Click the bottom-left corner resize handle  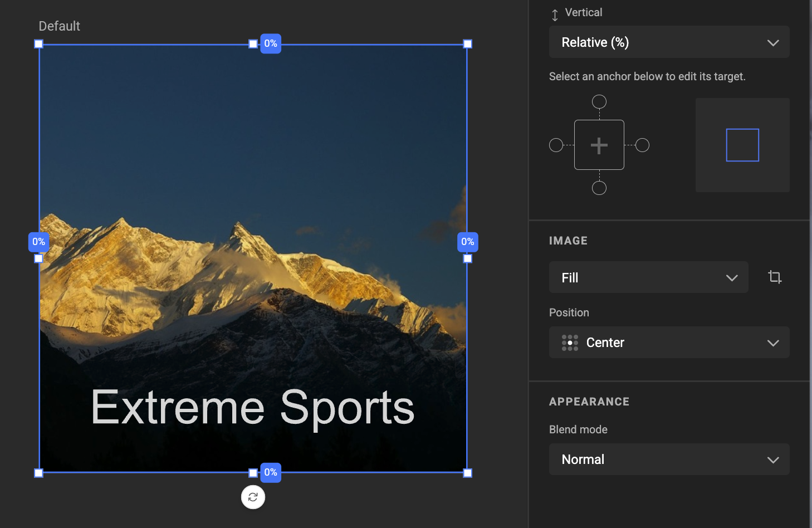38,473
